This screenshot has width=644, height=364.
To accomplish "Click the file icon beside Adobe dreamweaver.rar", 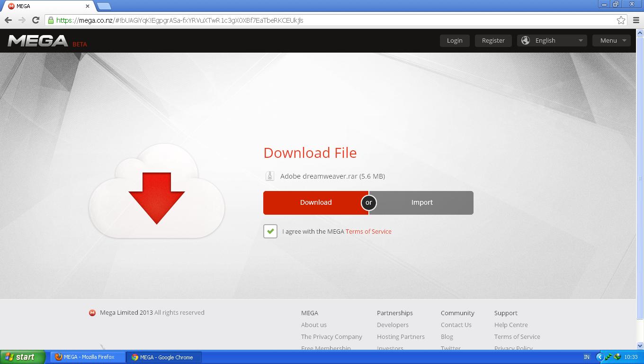I will (x=269, y=175).
